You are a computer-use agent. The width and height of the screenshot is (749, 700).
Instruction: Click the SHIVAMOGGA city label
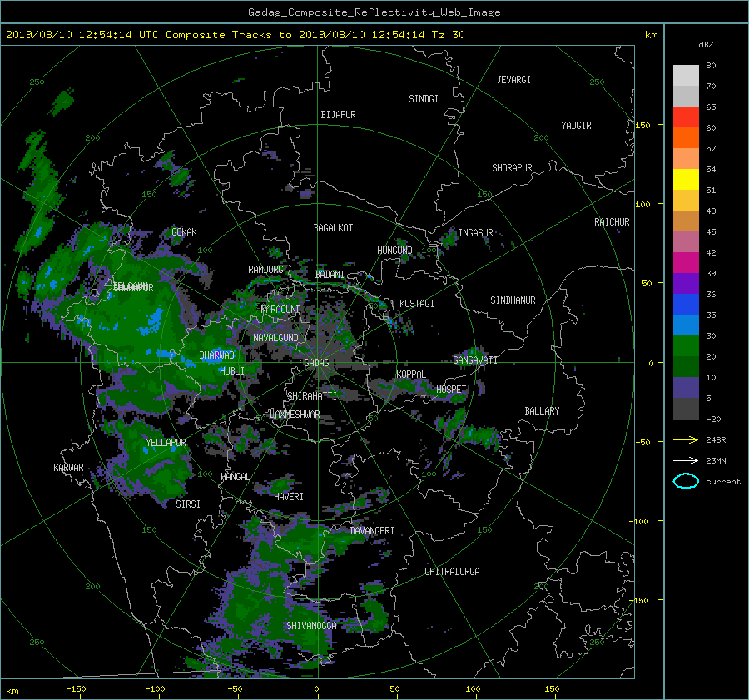(x=311, y=626)
